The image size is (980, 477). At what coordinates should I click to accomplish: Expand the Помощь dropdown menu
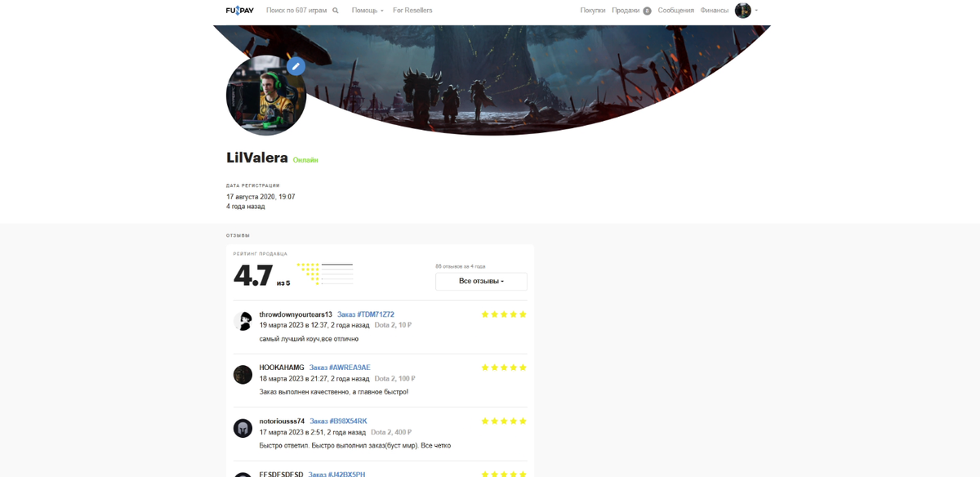(x=367, y=11)
